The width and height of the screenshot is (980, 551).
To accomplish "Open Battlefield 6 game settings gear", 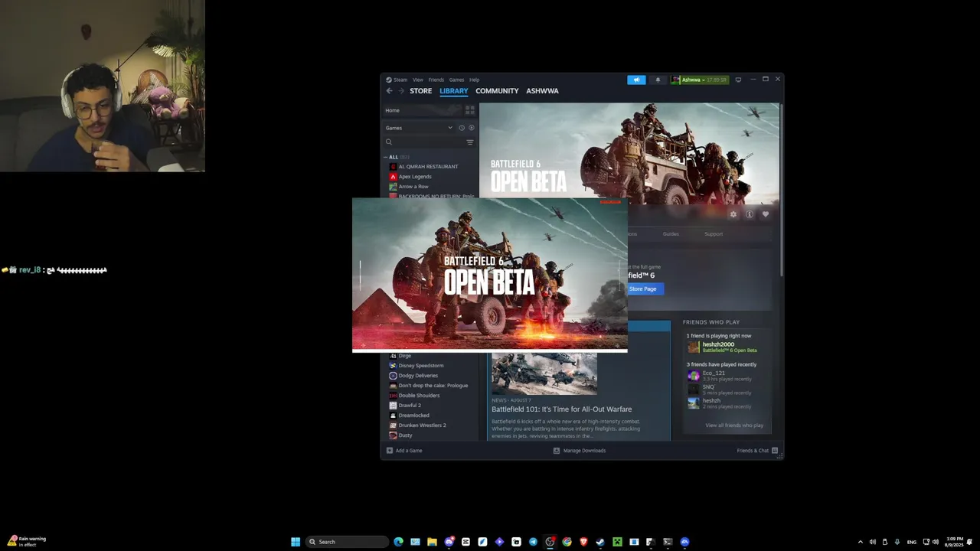I will 733,214.
